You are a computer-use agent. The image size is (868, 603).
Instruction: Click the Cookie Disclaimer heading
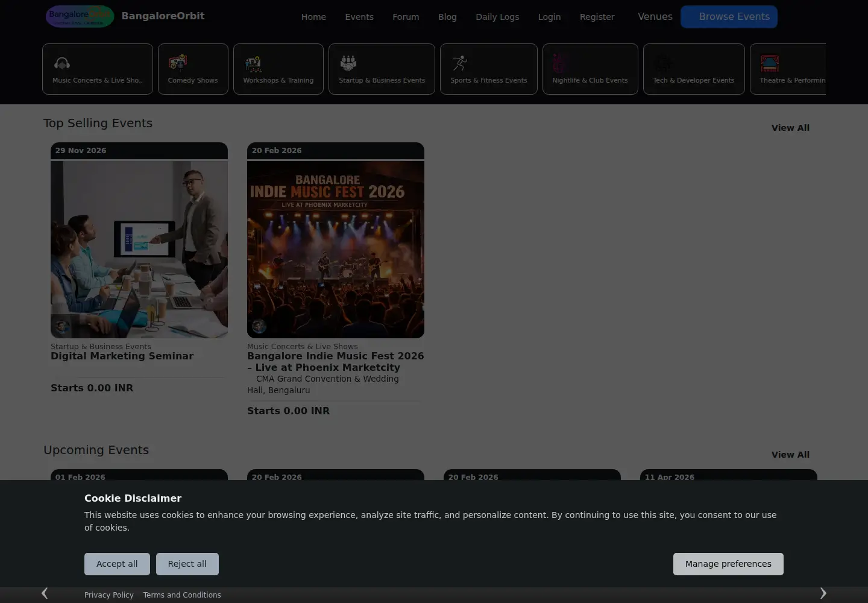coord(133,498)
